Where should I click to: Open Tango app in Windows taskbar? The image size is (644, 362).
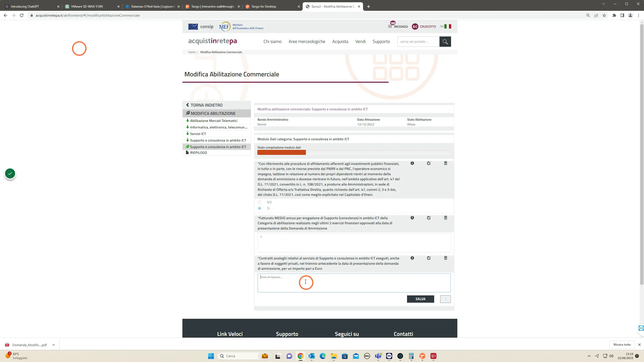tap(422, 356)
